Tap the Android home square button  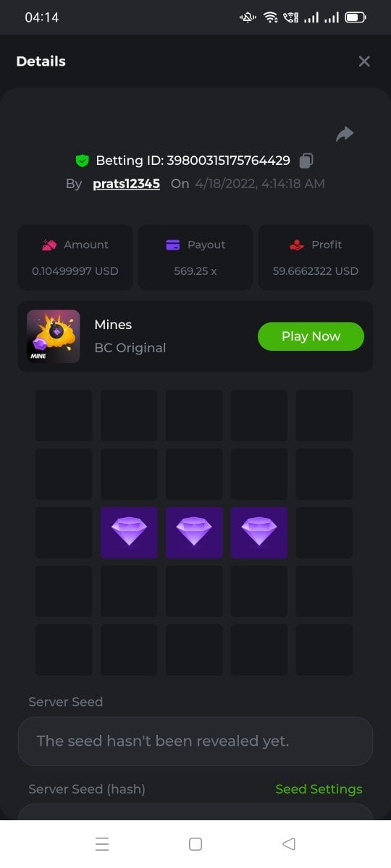(195, 844)
